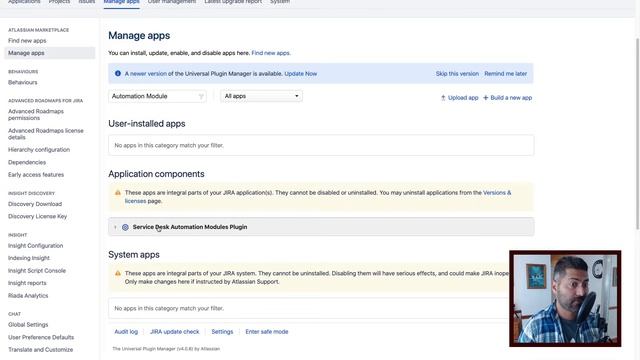Open Early access features
Viewport: 640px width, 360px height.
[x=36, y=175]
